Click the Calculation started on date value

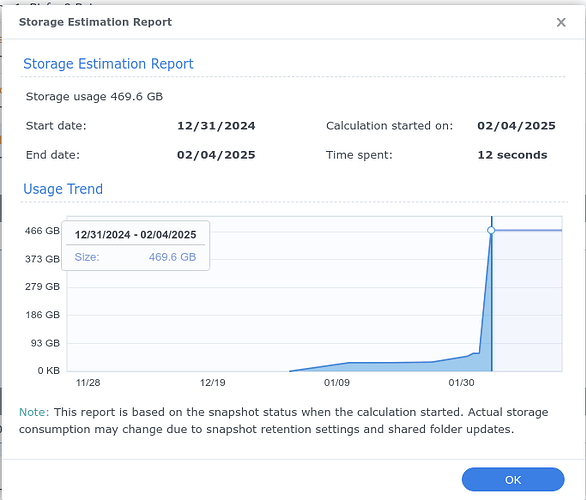pyautogui.click(x=516, y=126)
